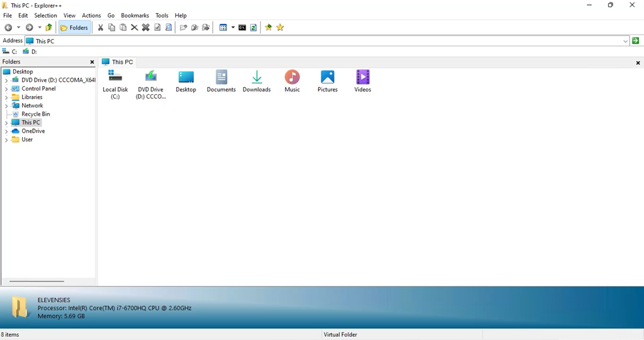Viewport: 644px width, 340px height.
Task: Cut selection with scissors icon
Action: pyautogui.click(x=100, y=28)
